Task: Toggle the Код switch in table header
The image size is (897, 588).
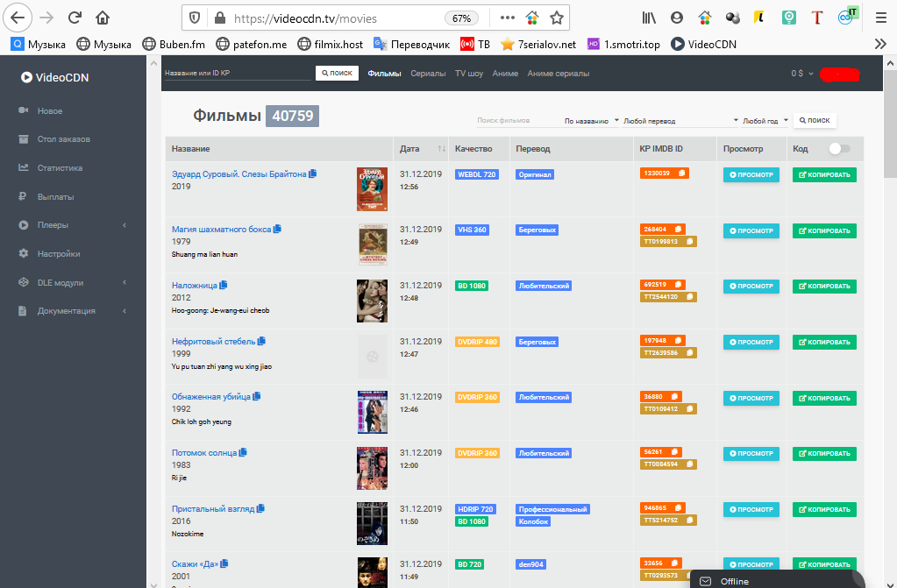Action: click(x=839, y=149)
